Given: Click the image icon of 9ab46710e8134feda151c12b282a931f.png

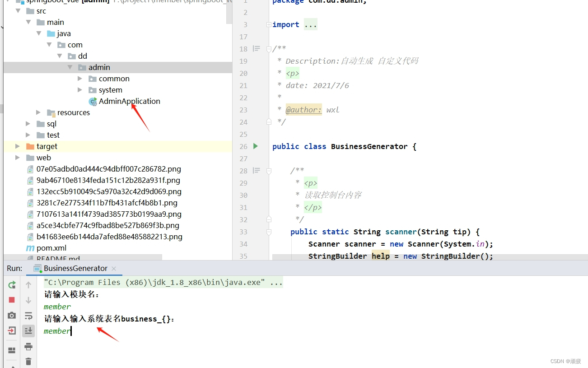Looking at the screenshot, I should (x=30, y=180).
